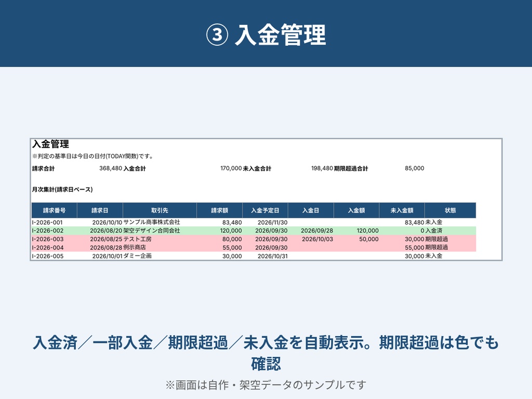
Task: Click the 期限超過合計 value 85,000
Action: click(x=414, y=168)
